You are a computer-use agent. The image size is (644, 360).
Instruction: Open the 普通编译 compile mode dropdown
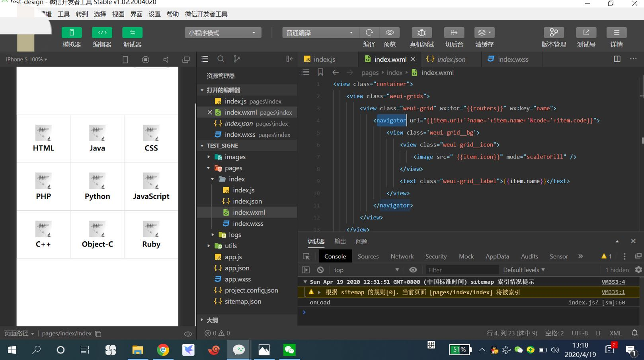320,33
